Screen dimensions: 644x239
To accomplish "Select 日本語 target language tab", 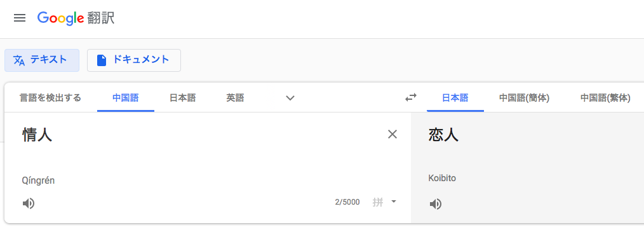I will (455, 98).
